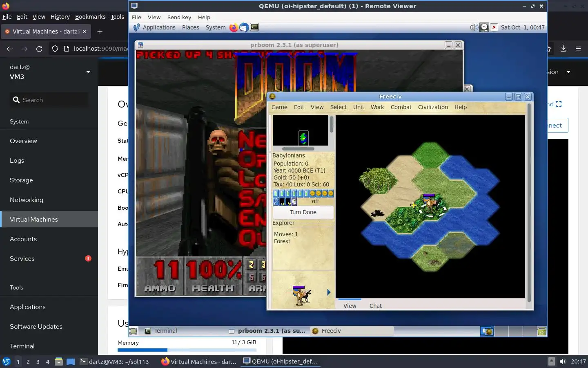
Task: Click the global warming indicator icon in Freeciv
Action: (282, 201)
